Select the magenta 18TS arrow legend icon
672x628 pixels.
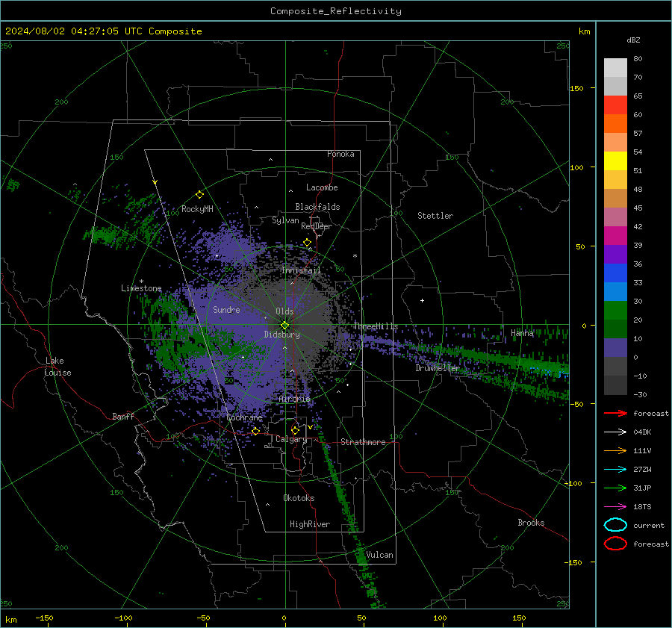pos(615,507)
